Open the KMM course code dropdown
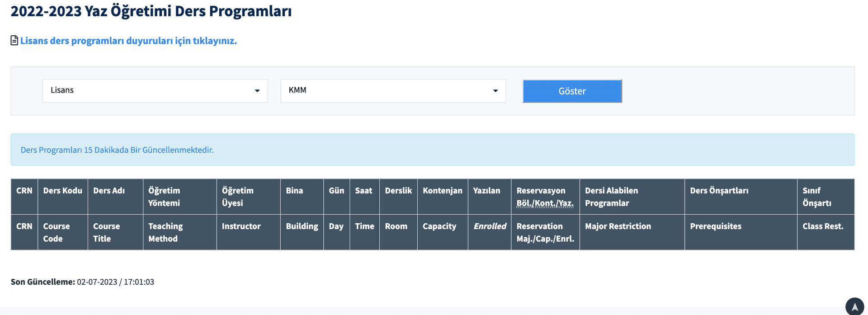The width and height of the screenshot is (868, 315). pyautogui.click(x=393, y=91)
